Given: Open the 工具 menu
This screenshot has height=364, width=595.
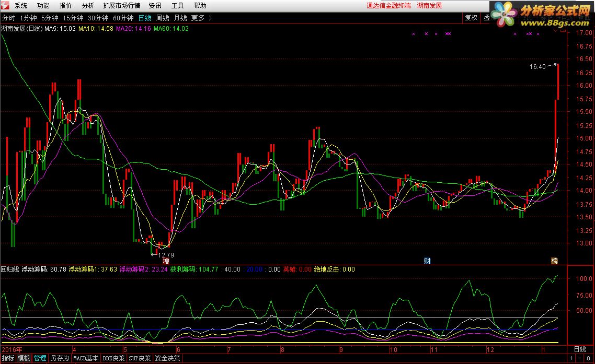Looking at the screenshot, I should click(177, 6).
